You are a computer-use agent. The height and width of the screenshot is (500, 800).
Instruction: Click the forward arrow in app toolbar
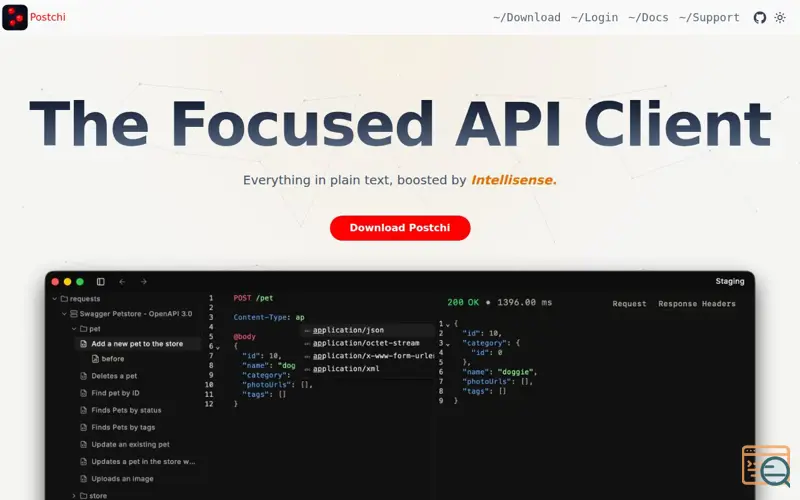[x=144, y=282]
